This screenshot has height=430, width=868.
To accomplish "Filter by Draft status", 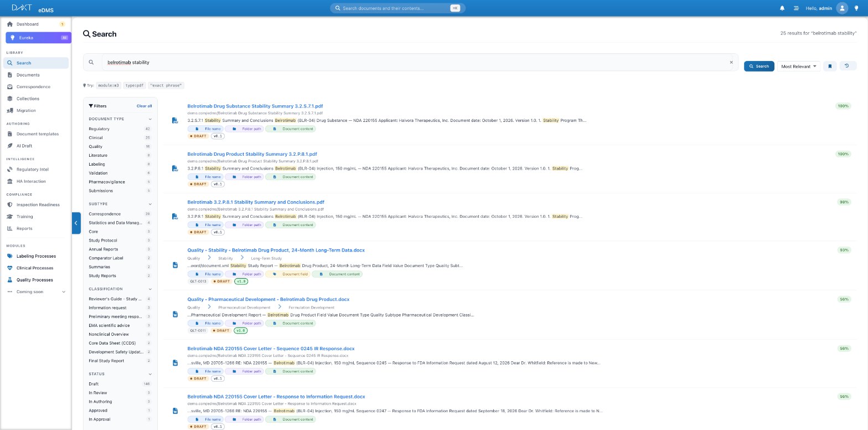I will (120, 384).
